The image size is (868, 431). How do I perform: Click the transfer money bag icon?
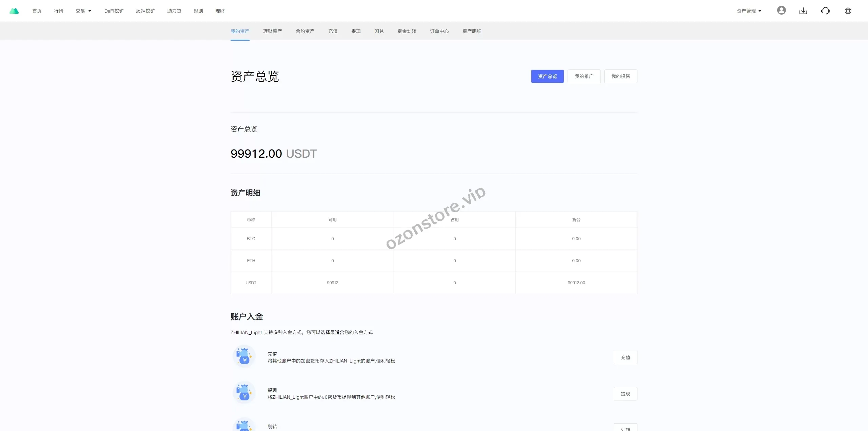(x=244, y=425)
